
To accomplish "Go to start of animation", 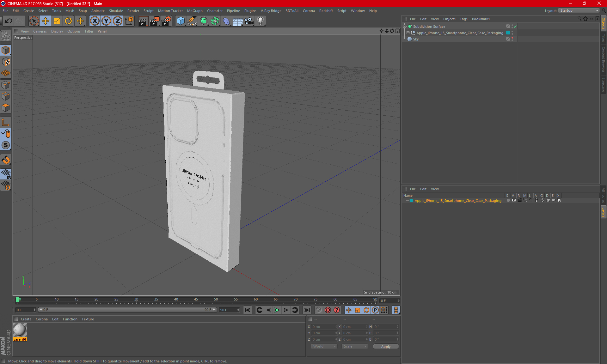I will click(x=248, y=310).
